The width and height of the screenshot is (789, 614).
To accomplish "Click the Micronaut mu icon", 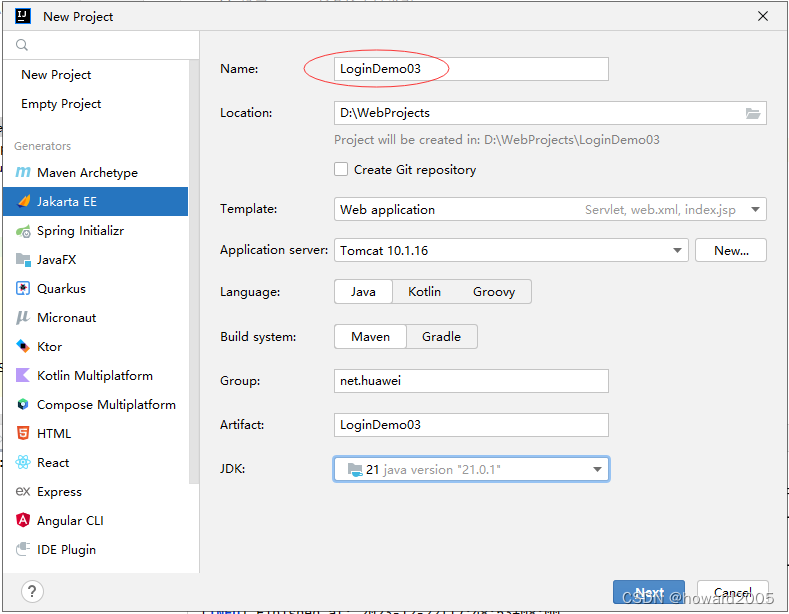I will click(23, 318).
